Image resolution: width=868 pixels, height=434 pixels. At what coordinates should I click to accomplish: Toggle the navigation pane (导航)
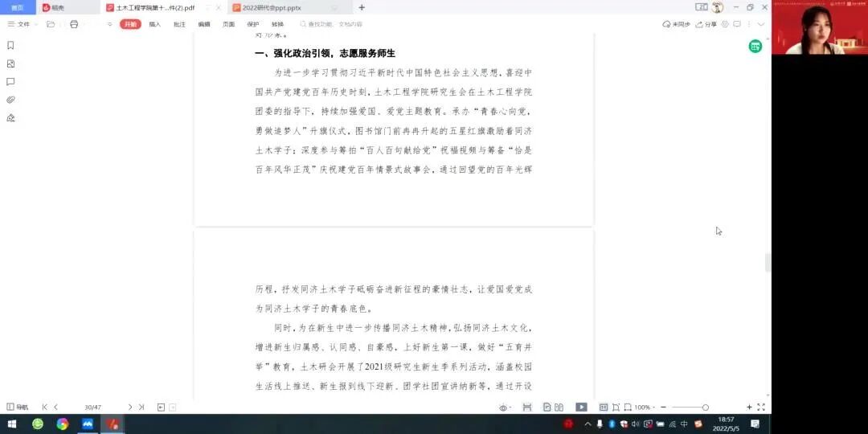17,407
